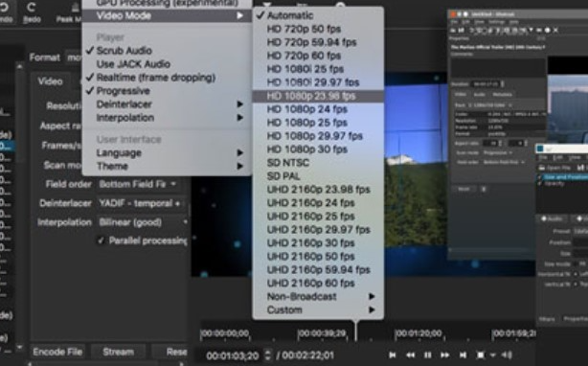The image size is (588, 366).
Task: Click the Reset button in the export panel
Action: point(170,352)
